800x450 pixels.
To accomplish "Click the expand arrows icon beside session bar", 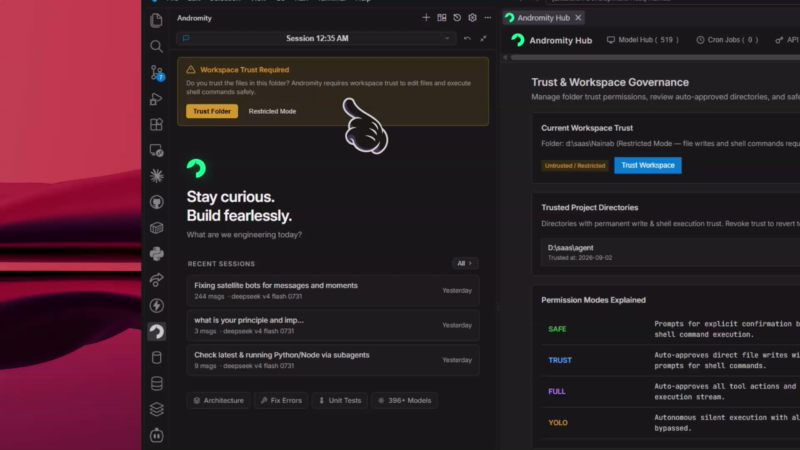I will [x=483, y=38].
